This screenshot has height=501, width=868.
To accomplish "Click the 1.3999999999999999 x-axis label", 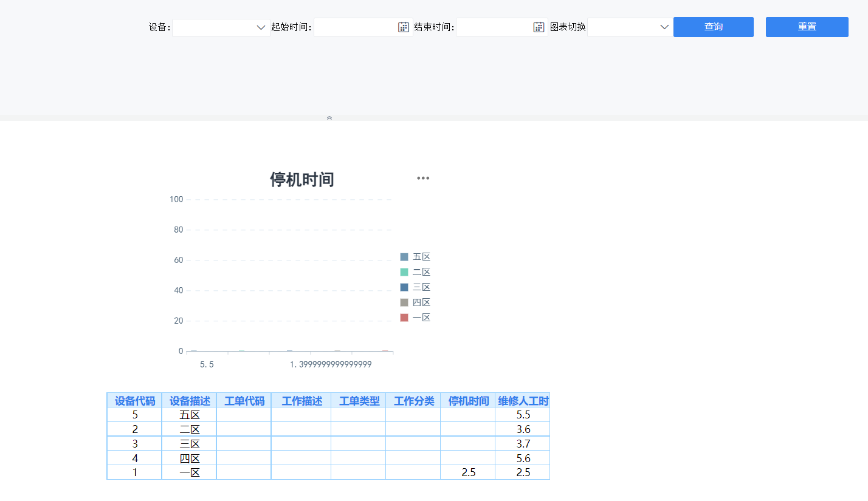I will [331, 364].
